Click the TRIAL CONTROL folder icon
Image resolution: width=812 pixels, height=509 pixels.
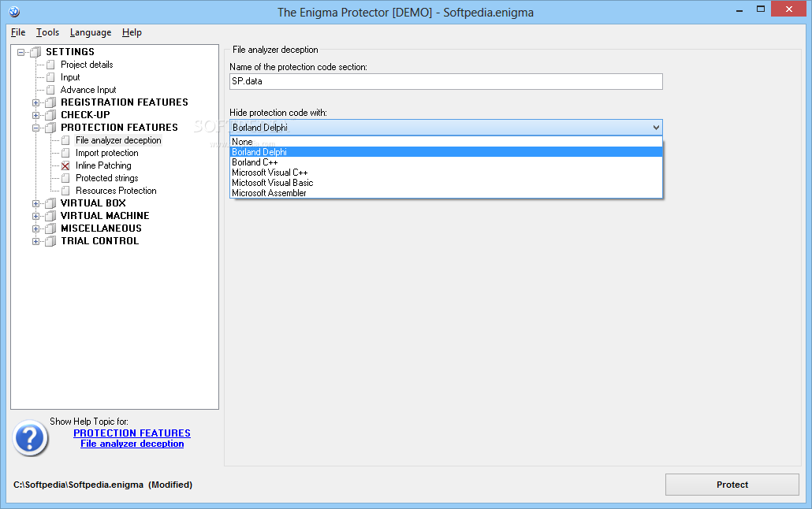(50, 241)
